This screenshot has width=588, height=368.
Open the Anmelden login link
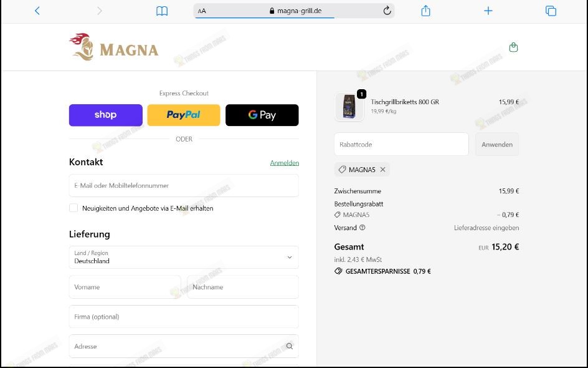285,162
